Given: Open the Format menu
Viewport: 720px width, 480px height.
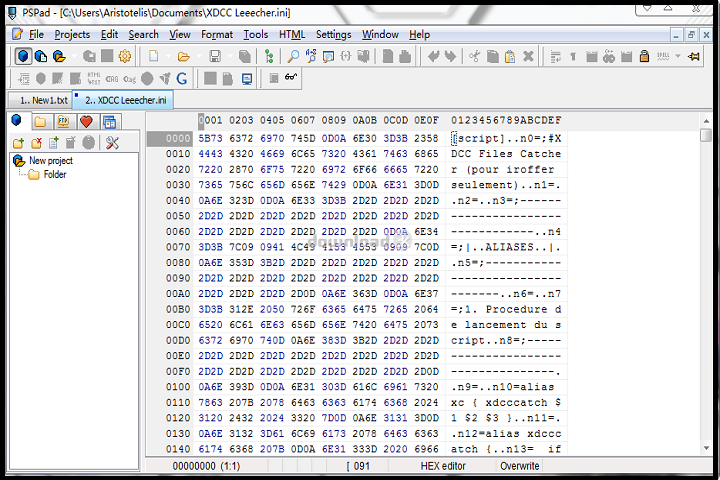Looking at the screenshot, I should pos(216,34).
